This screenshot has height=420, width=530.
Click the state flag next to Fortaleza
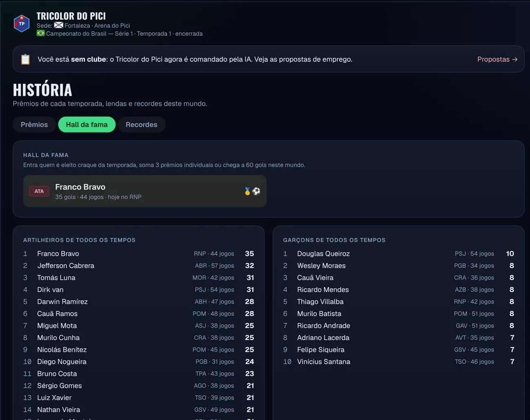pos(59,25)
